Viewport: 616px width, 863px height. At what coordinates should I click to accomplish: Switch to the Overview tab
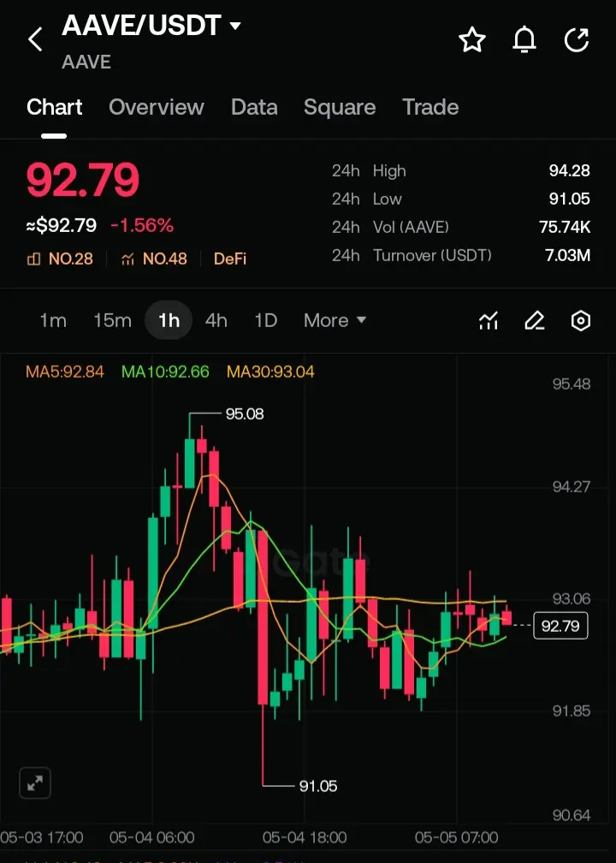(157, 107)
